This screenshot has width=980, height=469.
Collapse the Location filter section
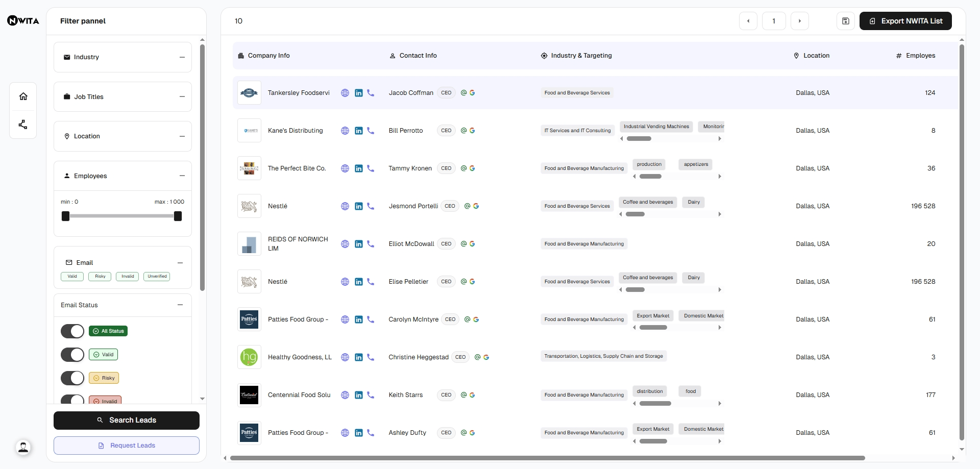click(x=182, y=136)
